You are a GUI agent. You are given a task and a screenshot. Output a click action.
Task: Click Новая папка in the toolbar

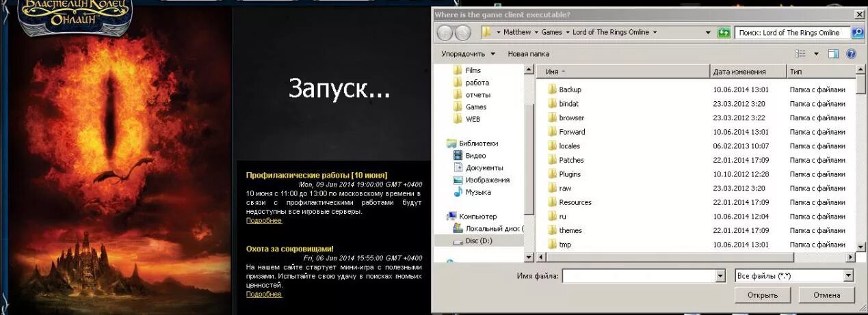click(528, 54)
